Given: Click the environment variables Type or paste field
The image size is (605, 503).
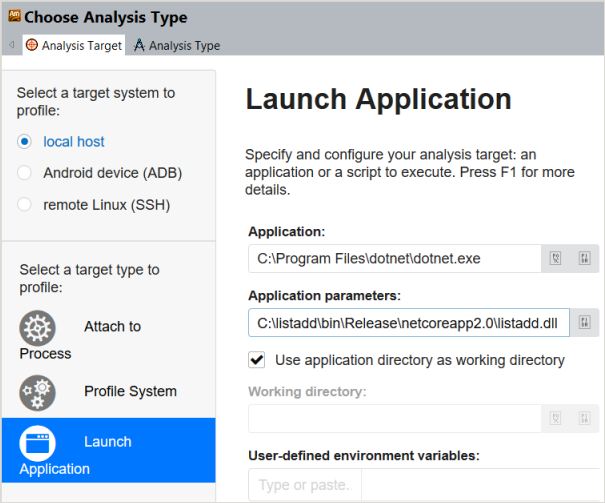Looking at the screenshot, I should [304, 485].
